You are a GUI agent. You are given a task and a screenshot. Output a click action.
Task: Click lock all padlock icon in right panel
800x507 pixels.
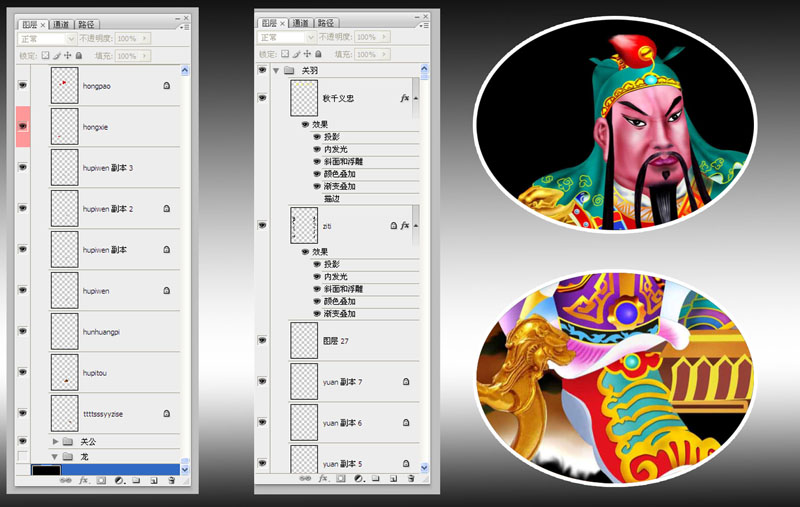318,54
